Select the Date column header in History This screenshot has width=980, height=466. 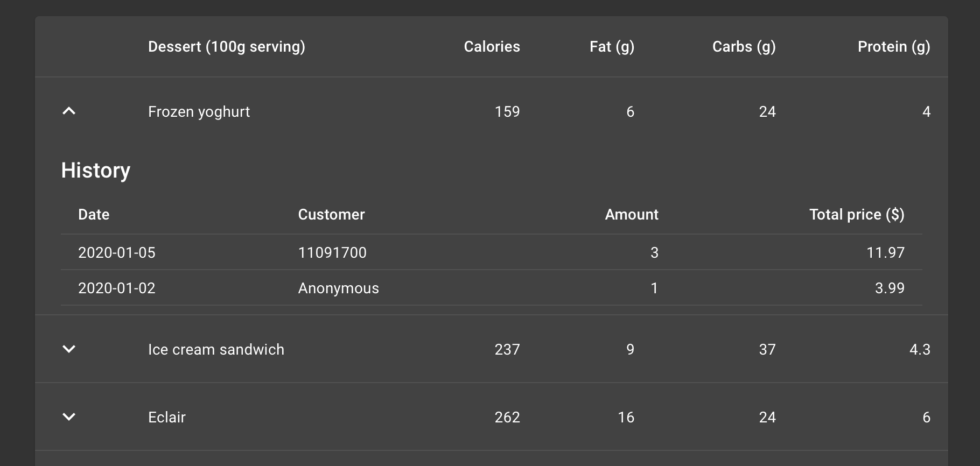(94, 214)
